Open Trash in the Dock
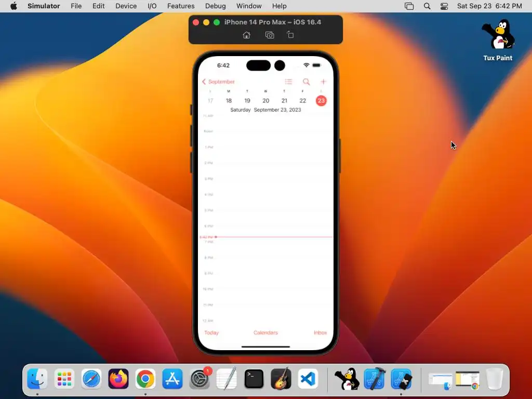The height and width of the screenshot is (399, 532). [x=495, y=379]
